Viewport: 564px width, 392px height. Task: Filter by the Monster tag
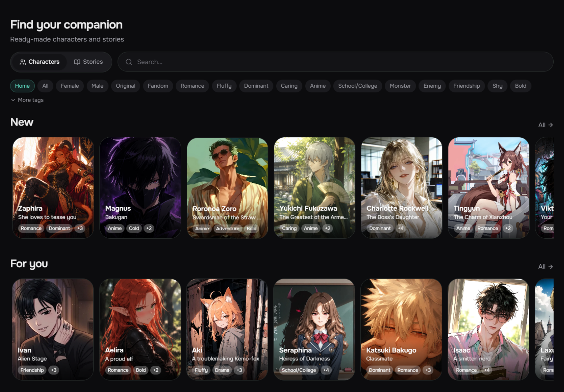click(x=400, y=86)
